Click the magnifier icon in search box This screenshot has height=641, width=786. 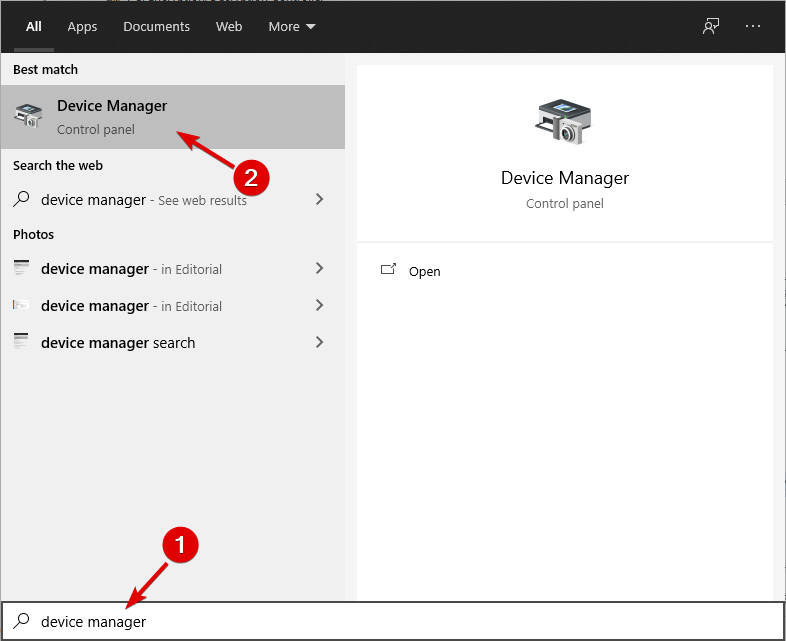tap(22, 622)
